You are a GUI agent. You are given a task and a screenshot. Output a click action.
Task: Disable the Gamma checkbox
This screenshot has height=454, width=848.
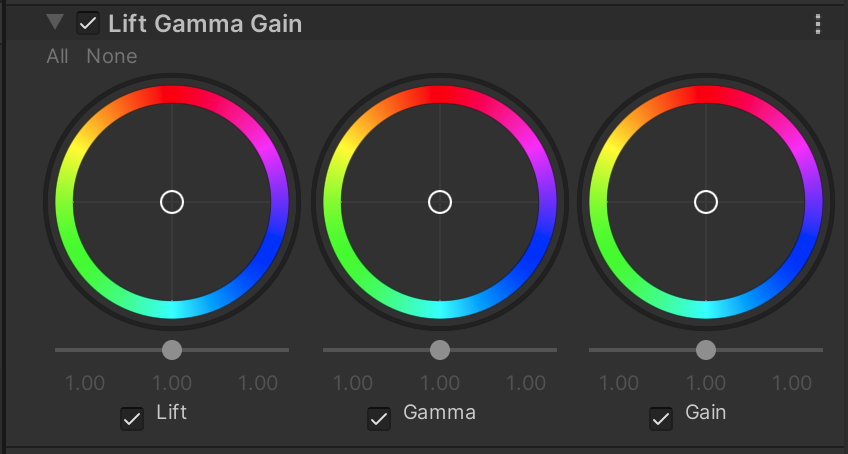[379, 418]
